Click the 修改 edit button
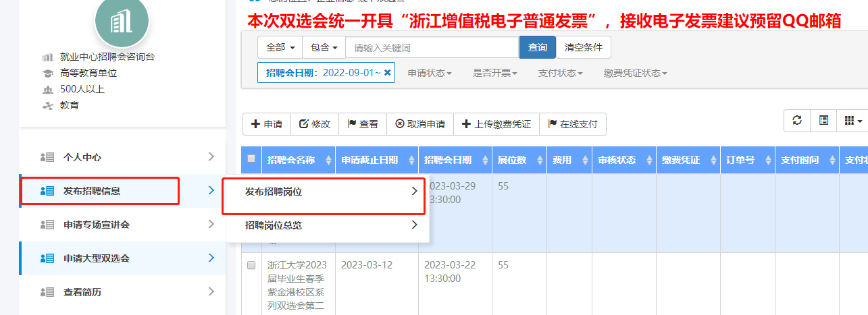 [314, 124]
